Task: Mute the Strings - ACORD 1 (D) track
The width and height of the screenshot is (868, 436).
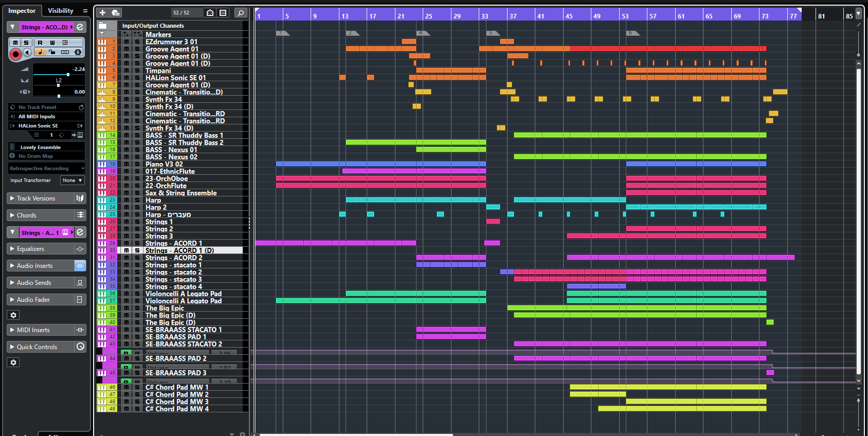Action: 126,250
